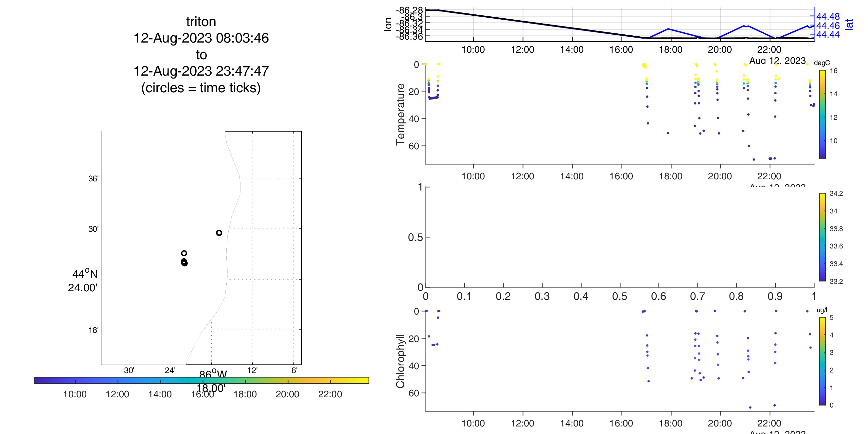Viewport: 868px width, 434px height.
Task: Click the blue 'lat' axis label
Action: [x=849, y=24]
